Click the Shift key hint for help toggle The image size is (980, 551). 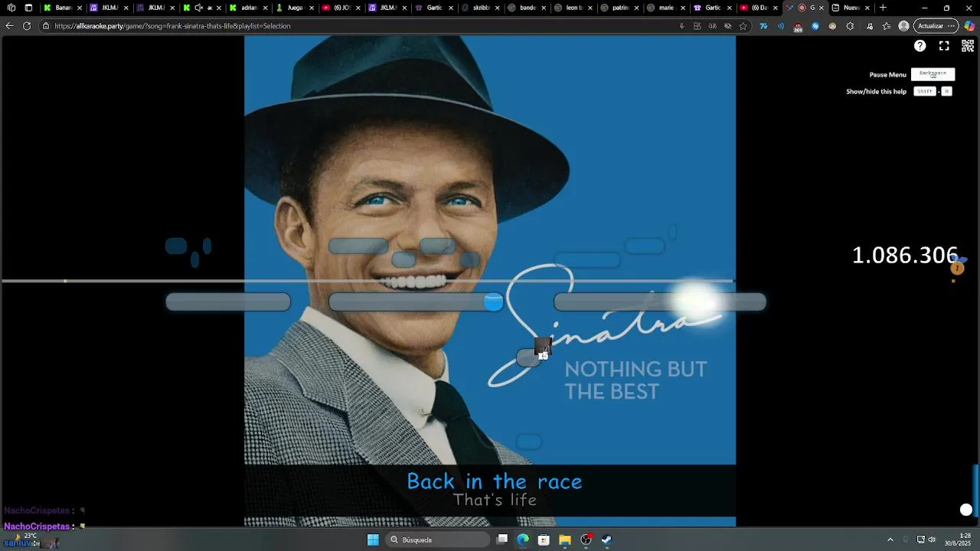coord(925,91)
